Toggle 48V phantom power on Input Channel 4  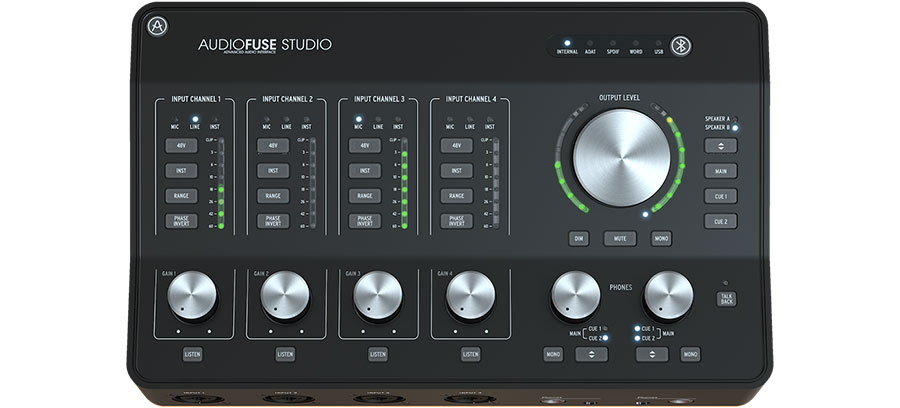click(x=456, y=145)
